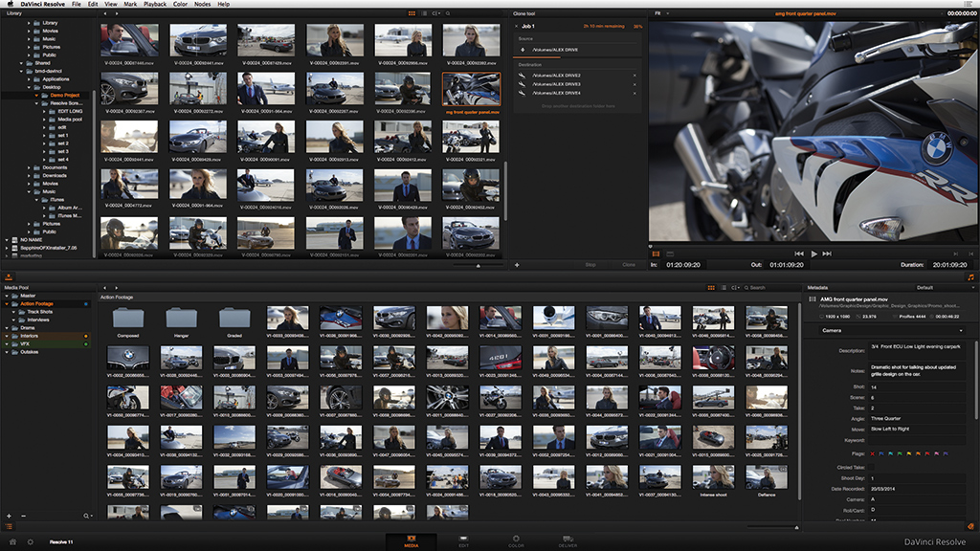Select the blue flag
This screenshot has width=980, height=551.
(x=881, y=454)
